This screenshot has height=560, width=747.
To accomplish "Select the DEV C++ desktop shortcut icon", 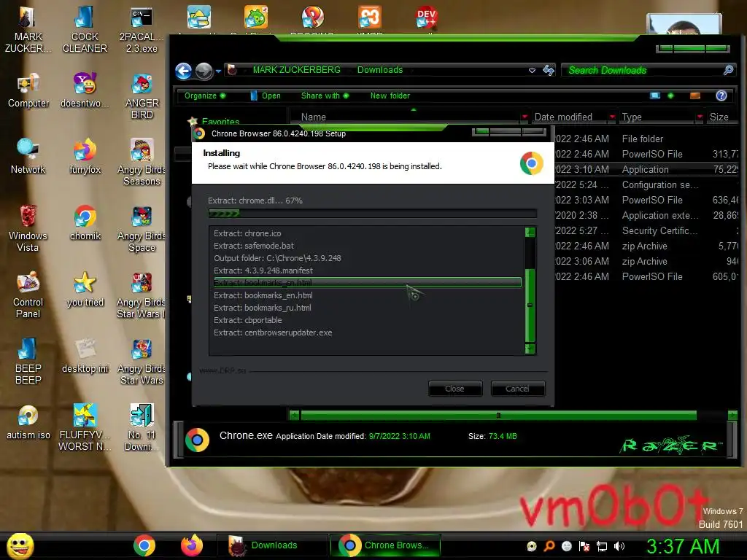I will pos(426,18).
